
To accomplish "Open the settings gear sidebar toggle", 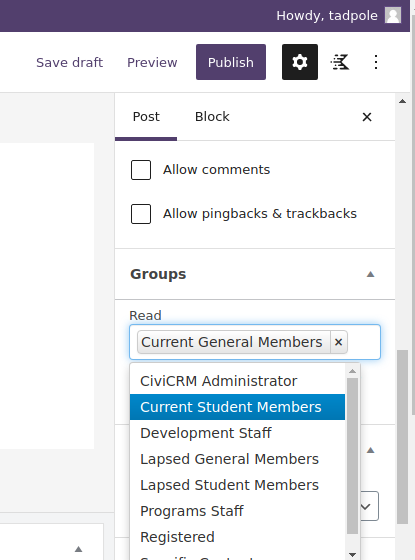I will pyautogui.click(x=300, y=62).
